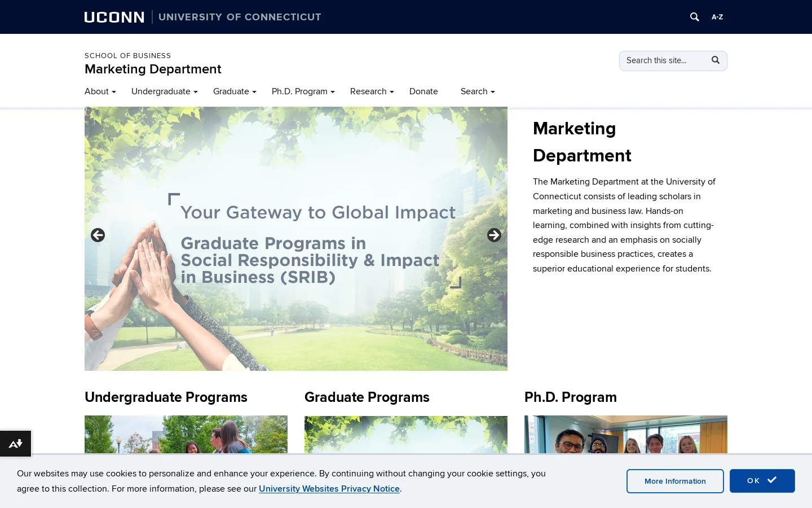This screenshot has width=812, height=508.
Task: Click the Undergraduate Programs heading
Action: pos(166,397)
